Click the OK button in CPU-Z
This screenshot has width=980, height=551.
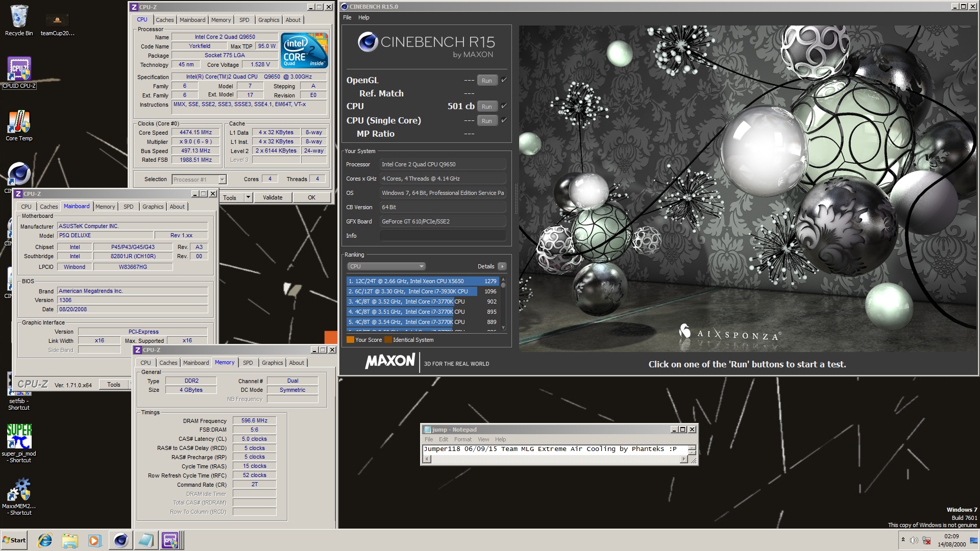click(x=311, y=197)
